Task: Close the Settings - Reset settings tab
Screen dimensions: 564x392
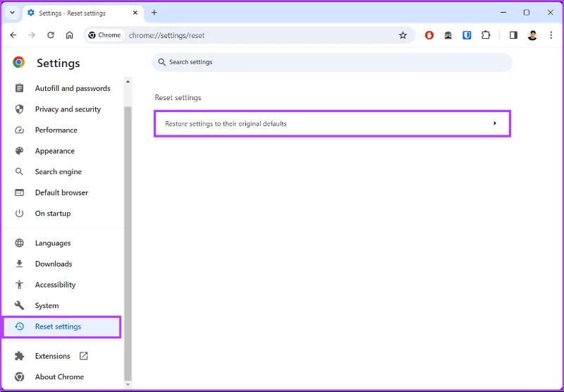Action: (x=135, y=13)
